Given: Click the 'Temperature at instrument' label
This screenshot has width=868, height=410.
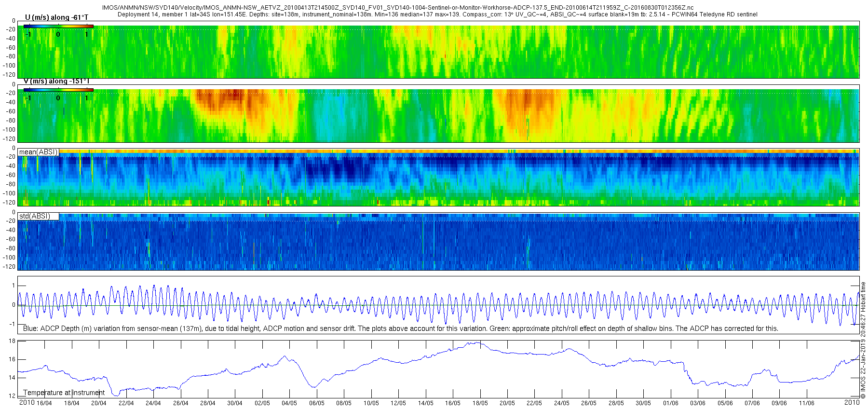Looking at the screenshot, I should pos(64,393).
